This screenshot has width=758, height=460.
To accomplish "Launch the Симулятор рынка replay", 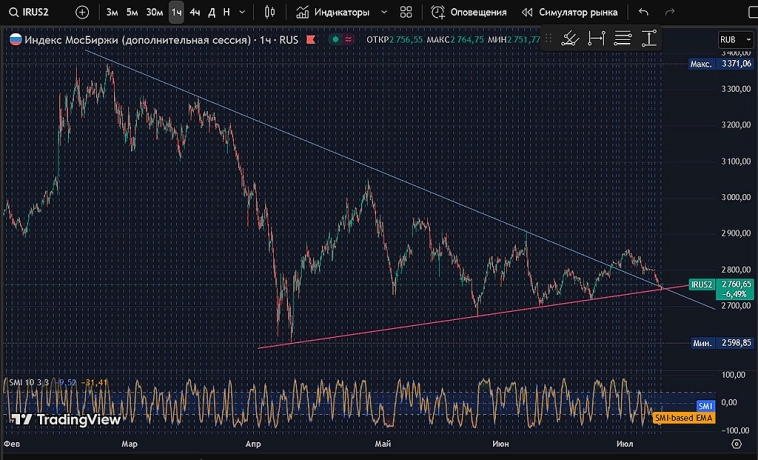I will click(569, 12).
